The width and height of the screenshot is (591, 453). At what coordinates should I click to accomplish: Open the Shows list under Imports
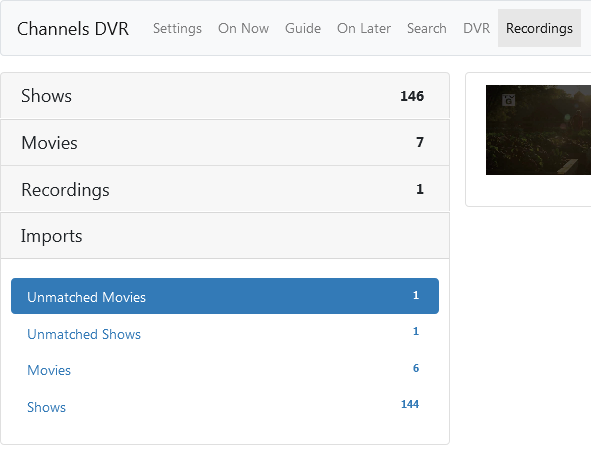click(x=225, y=406)
